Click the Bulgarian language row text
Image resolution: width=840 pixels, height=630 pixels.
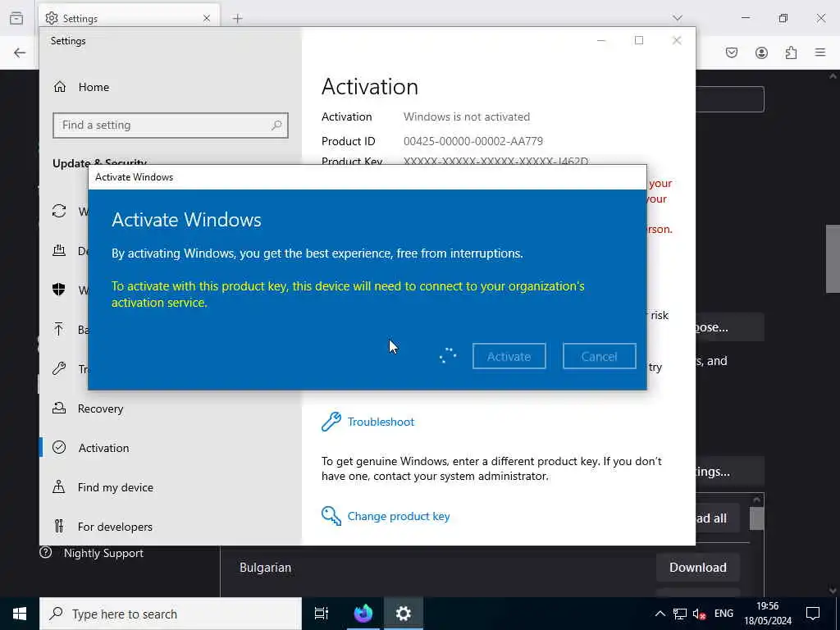(265, 568)
